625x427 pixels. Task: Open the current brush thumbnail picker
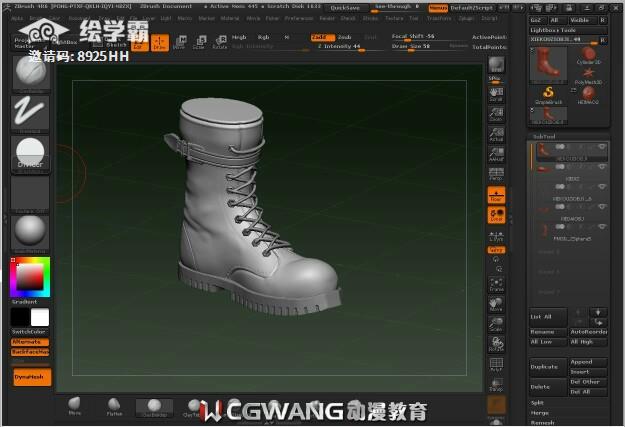31,74
